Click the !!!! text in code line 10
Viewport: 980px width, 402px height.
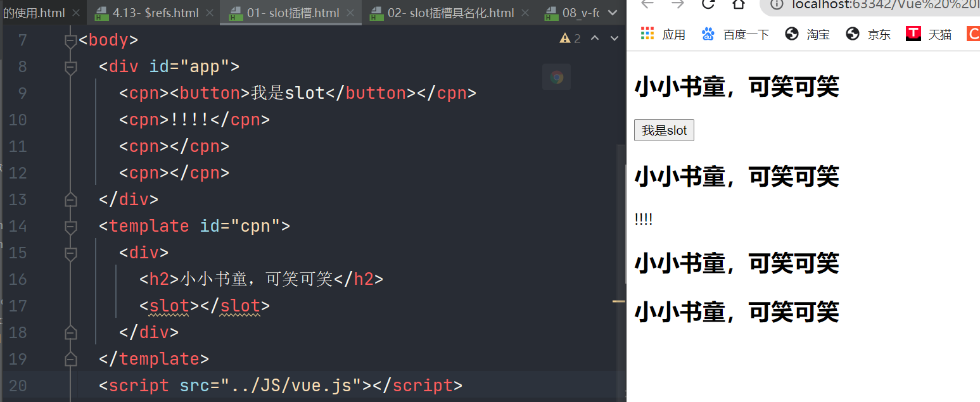pyautogui.click(x=190, y=120)
